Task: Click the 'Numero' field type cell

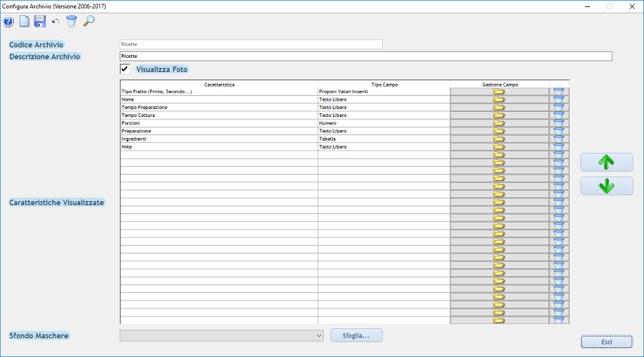Action: point(384,123)
